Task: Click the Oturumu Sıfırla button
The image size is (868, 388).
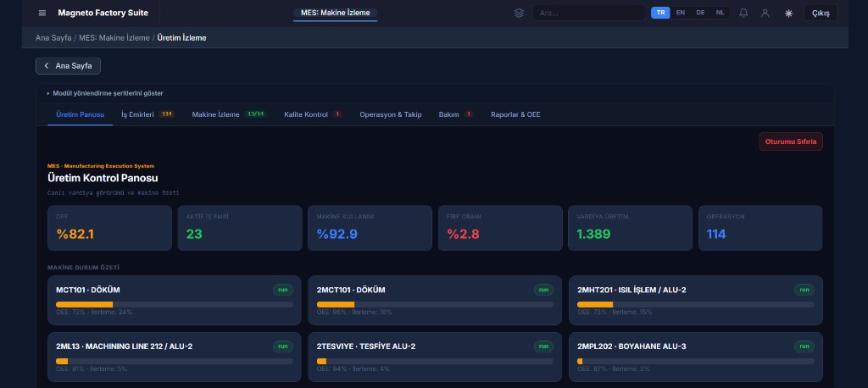Action: point(790,141)
